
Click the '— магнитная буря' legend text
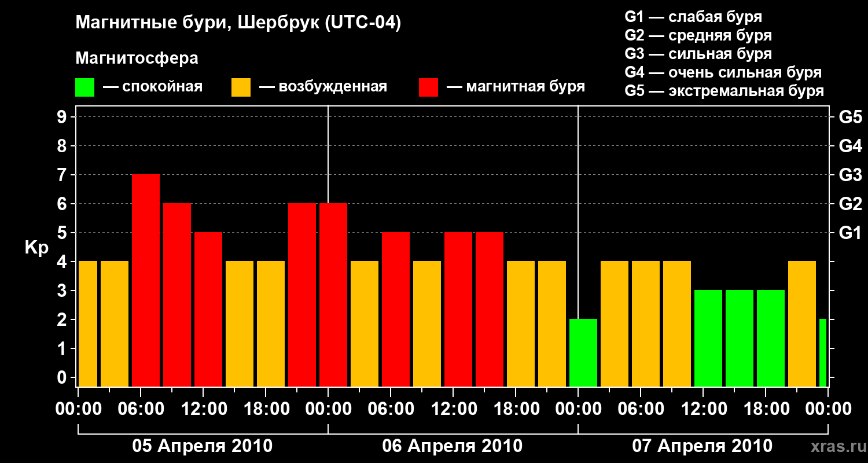pos(516,87)
